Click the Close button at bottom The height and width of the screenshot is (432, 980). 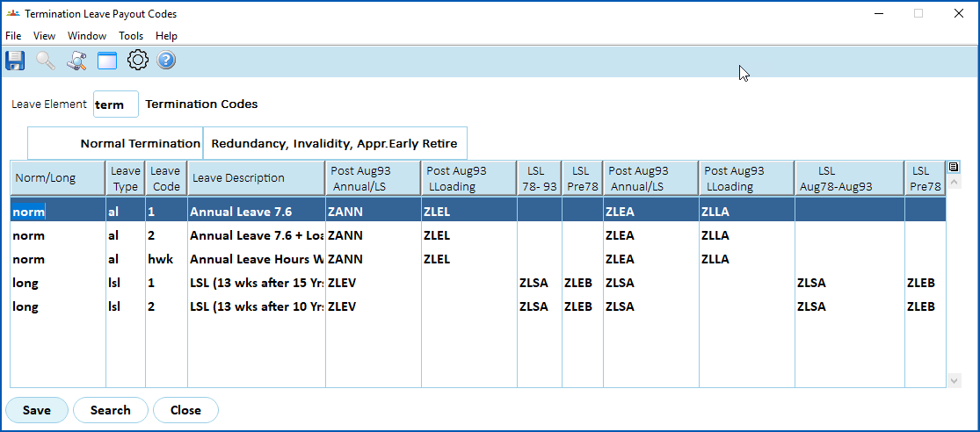click(185, 410)
